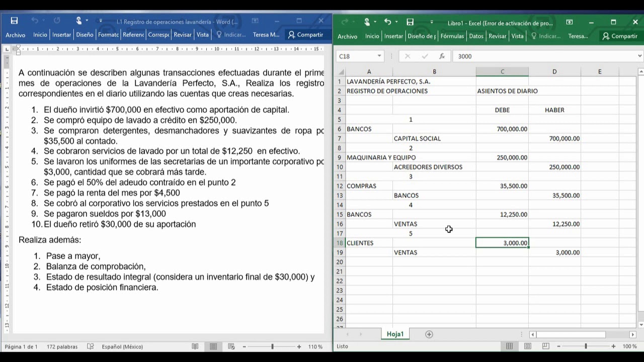Click Undo arrow in Excel title bar

(x=387, y=22)
